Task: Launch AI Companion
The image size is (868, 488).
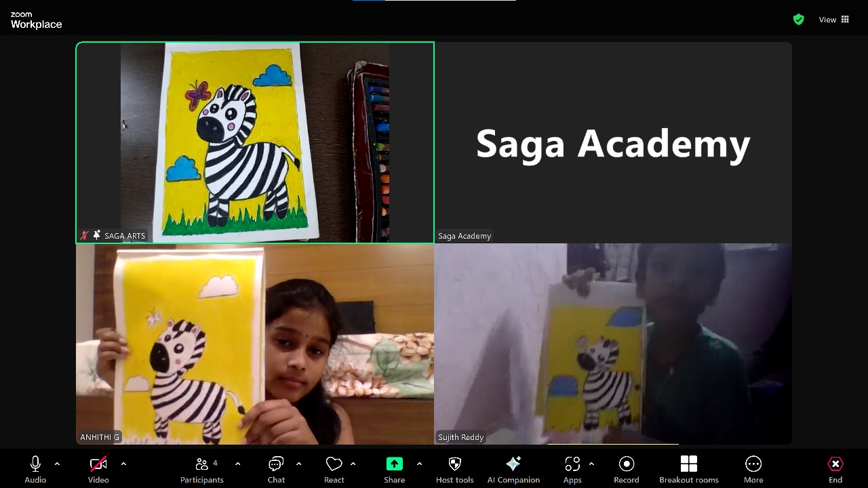Action: (x=513, y=470)
